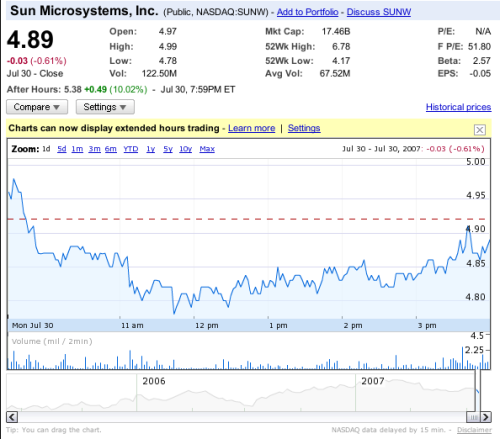Image resolution: width=500 pixels, height=439 pixels.
Task: Choose the 5y zoom option
Action: coord(168,149)
